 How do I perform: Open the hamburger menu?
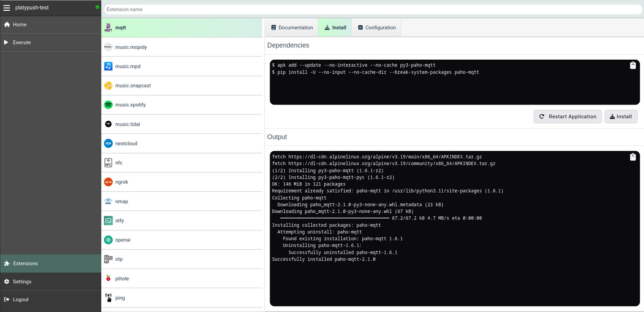point(6,8)
